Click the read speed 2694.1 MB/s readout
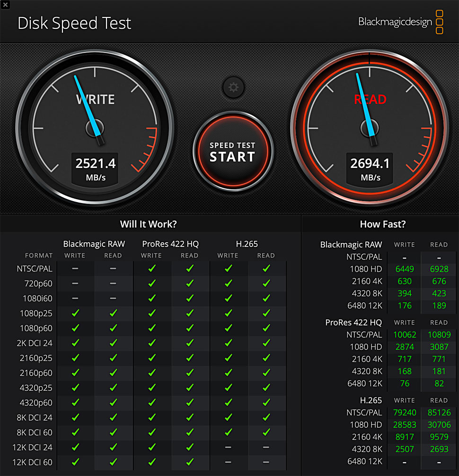This screenshot has height=476, width=459. (x=370, y=169)
